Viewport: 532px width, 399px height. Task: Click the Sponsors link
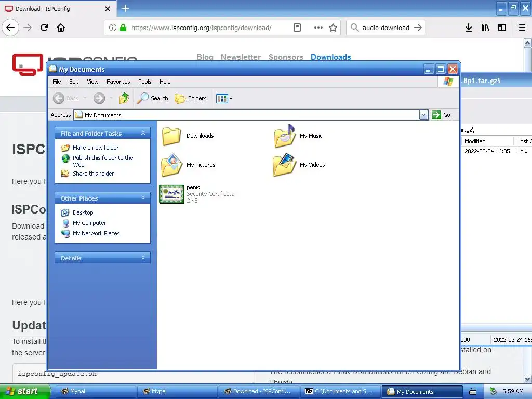click(286, 57)
